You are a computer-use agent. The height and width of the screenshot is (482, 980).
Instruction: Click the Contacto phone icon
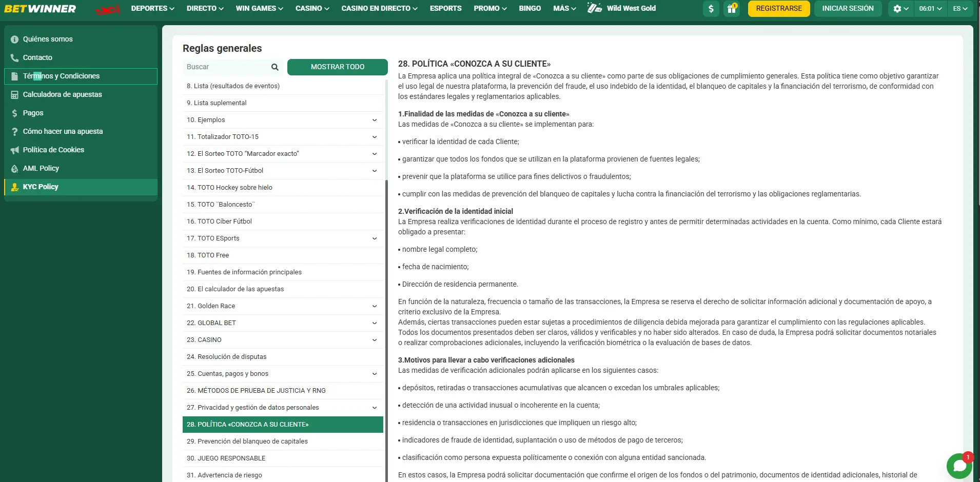click(x=14, y=58)
